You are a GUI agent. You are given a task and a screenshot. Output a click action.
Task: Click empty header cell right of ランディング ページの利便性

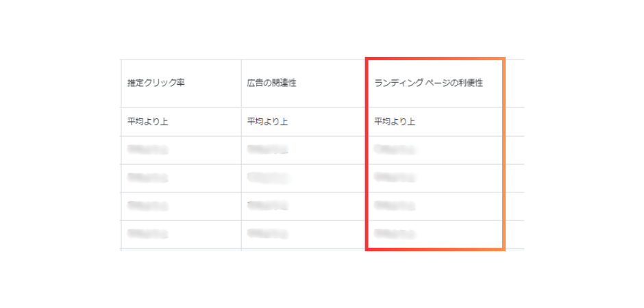[515, 84]
